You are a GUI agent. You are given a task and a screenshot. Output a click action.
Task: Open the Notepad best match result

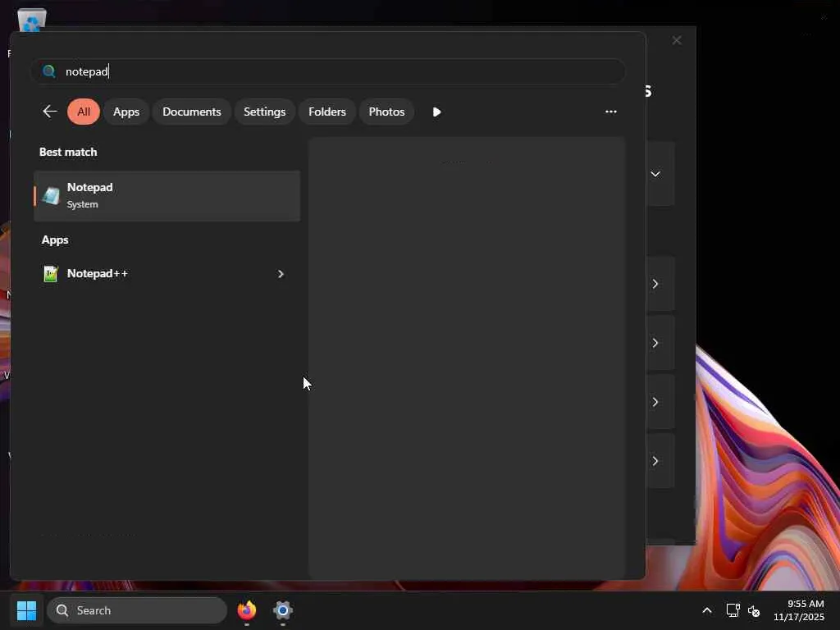point(167,195)
